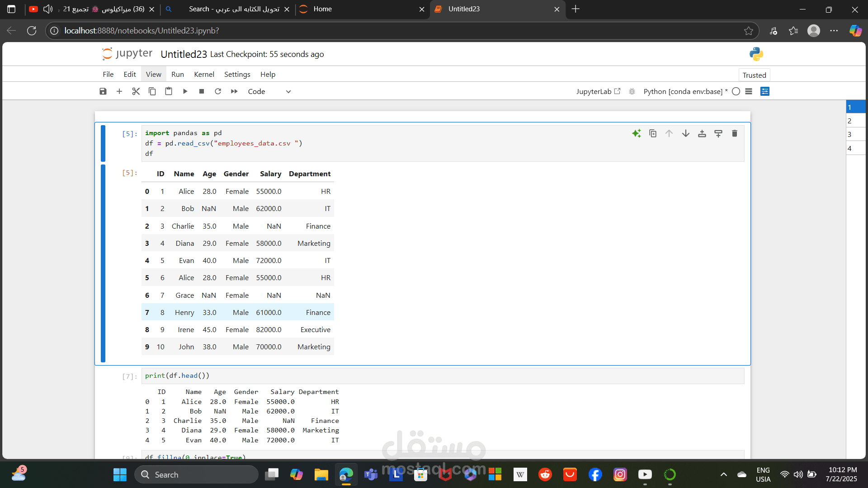Duplicate the cell with the copy icon in the cell toolbar

click(x=653, y=133)
